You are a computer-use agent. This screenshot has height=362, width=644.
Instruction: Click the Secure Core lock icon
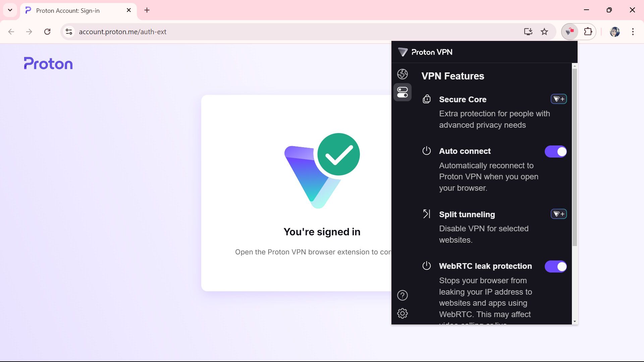[427, 99]
